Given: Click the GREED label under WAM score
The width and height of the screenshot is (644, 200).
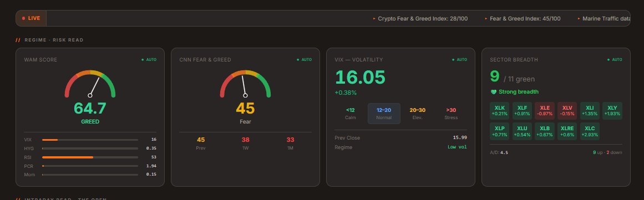Looking at the screenshot, I should pyautogui.click(x=90, y=122).
